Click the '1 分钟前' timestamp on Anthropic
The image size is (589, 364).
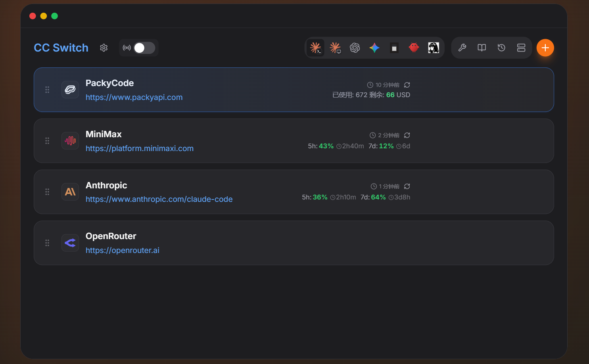click(x=389, y=186)
